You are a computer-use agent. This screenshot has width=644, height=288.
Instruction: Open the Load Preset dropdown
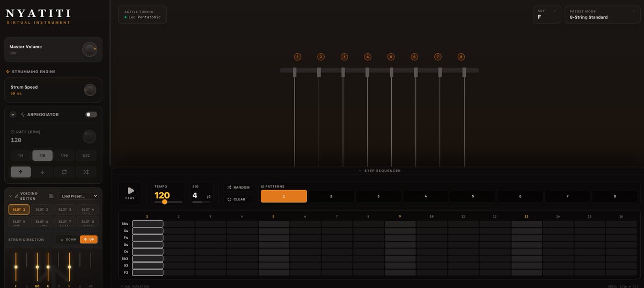click(78, 196)
